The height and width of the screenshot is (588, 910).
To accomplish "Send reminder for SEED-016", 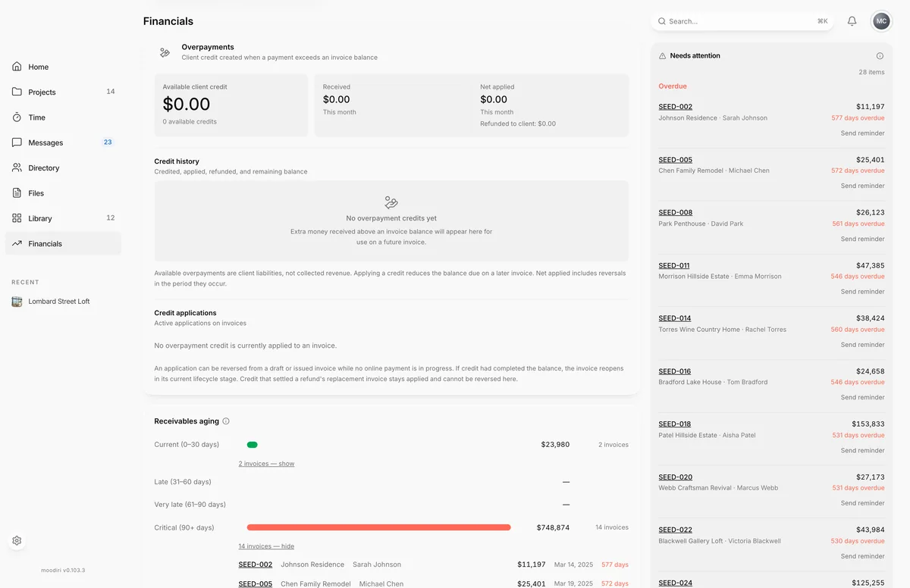I will click(862, 397).
